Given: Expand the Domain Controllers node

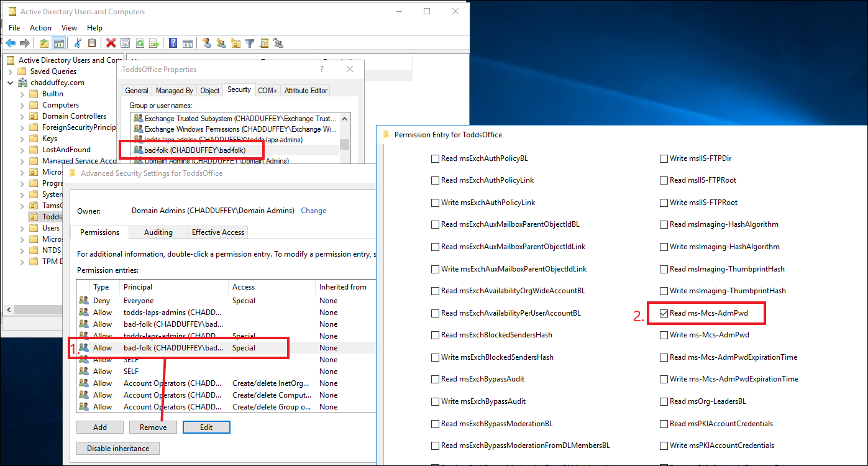Looking at the screenshot, I should [22, 116].
